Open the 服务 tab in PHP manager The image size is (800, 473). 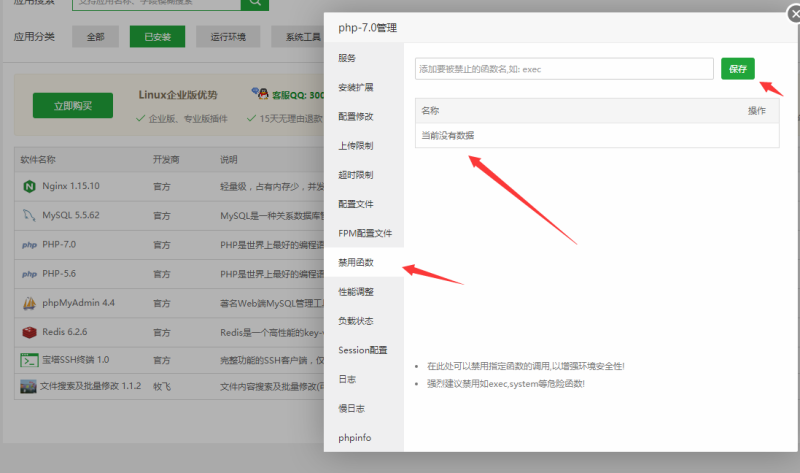347,58
